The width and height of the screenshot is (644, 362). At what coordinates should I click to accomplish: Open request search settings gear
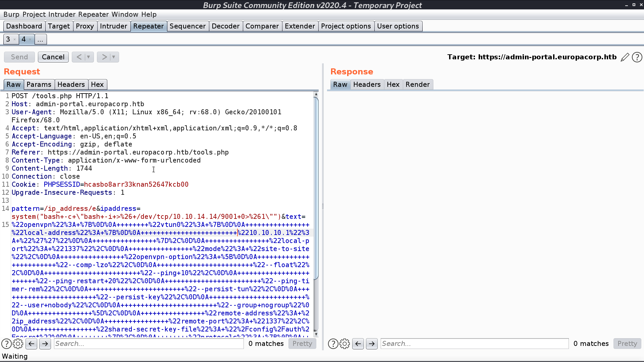click(x=18, y=344)
